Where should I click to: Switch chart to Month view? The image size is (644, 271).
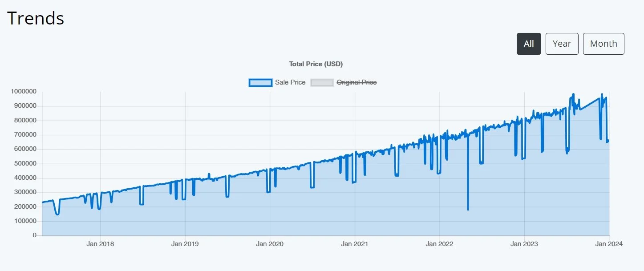[x=603, y=44]
